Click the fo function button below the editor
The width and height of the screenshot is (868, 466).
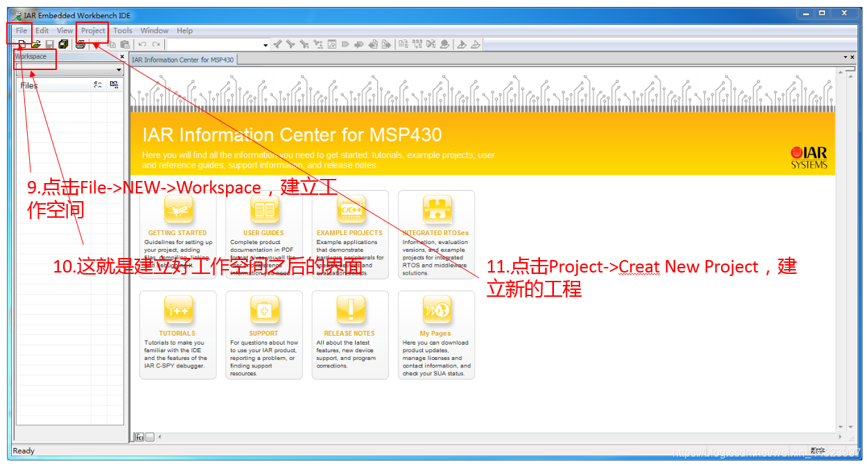tap(139, 437)
